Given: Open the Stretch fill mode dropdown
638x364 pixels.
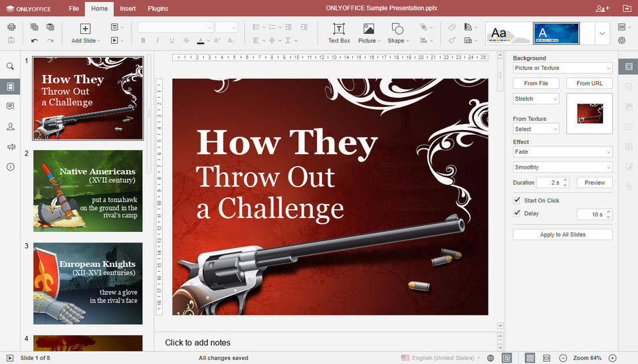Looking at the screenshot, I should pos(536,99).
